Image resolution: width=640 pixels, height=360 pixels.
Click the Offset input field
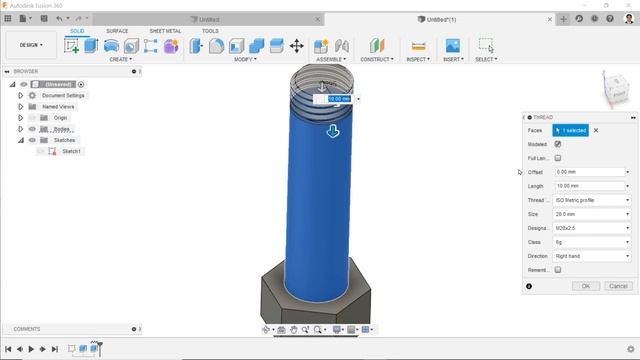(589, 172)
